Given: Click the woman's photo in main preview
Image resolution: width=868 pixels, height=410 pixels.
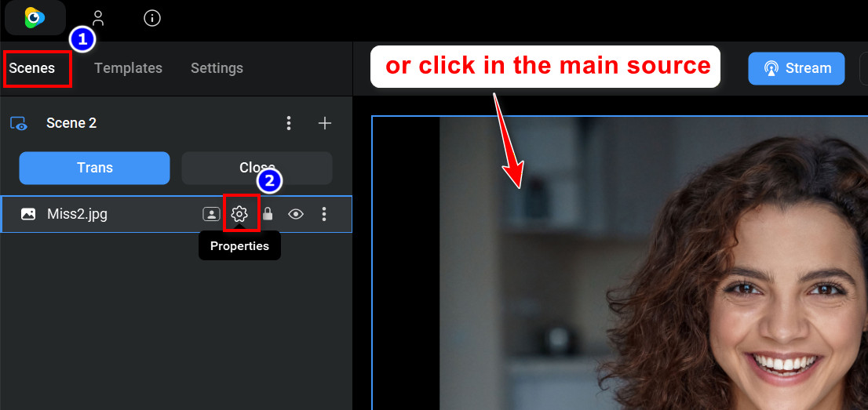Looking at the screenshot, I should coord(654,263).
